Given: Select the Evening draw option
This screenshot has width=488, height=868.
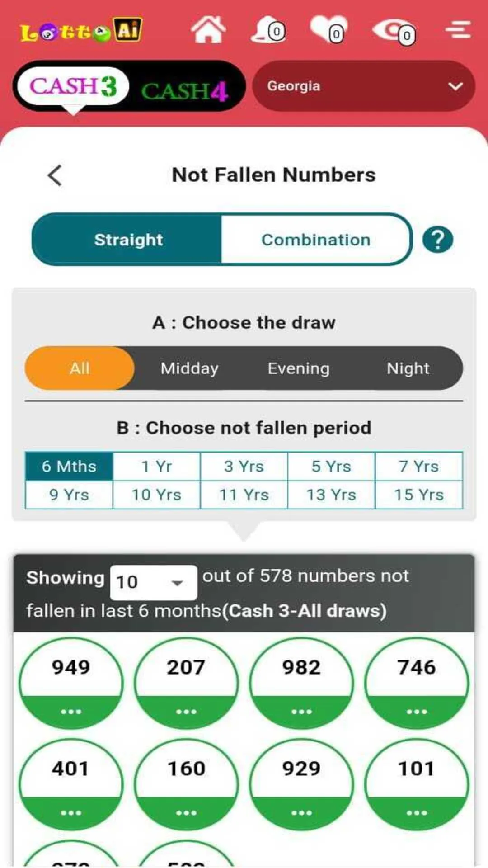Looking at the screenshot, I should click(299, 368).
